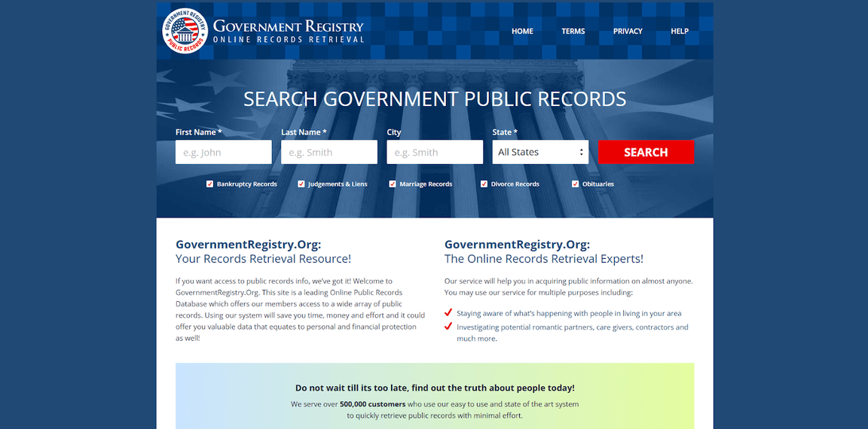This screenshot has height=429, width=868.
Task: Select the City input field
Action: 434,152
